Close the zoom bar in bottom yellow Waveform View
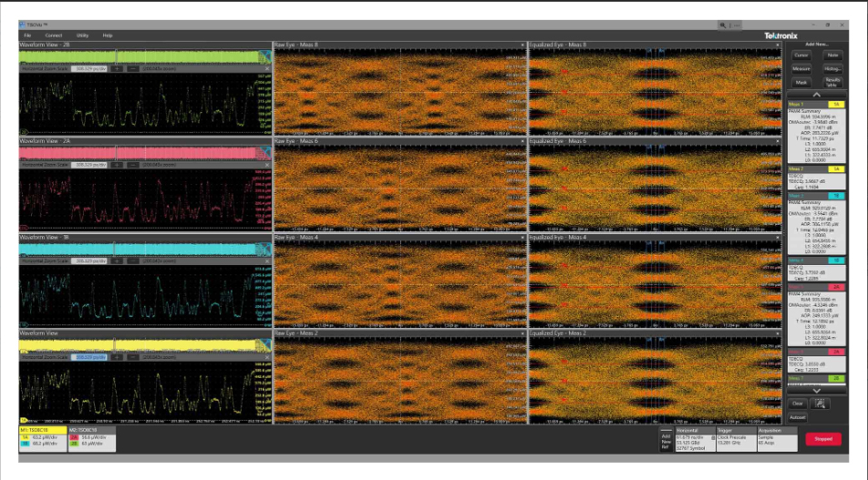 click(267, 357)
